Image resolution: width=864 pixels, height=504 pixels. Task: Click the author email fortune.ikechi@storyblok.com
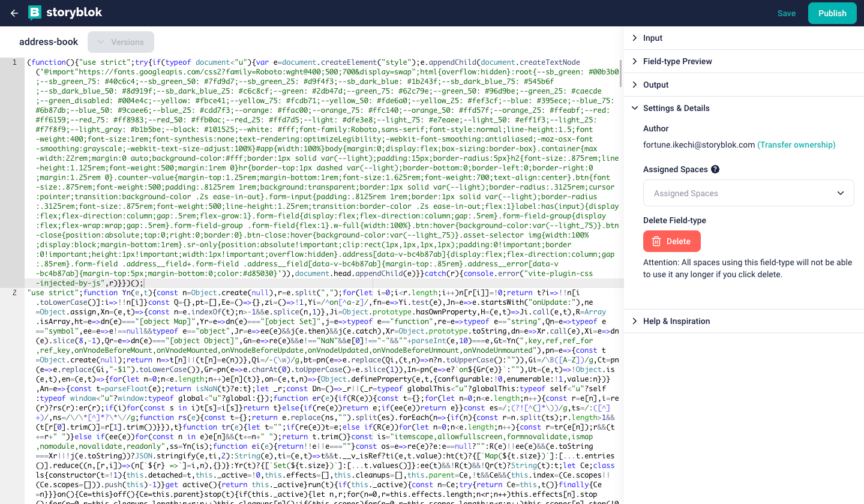click(699, 145)
